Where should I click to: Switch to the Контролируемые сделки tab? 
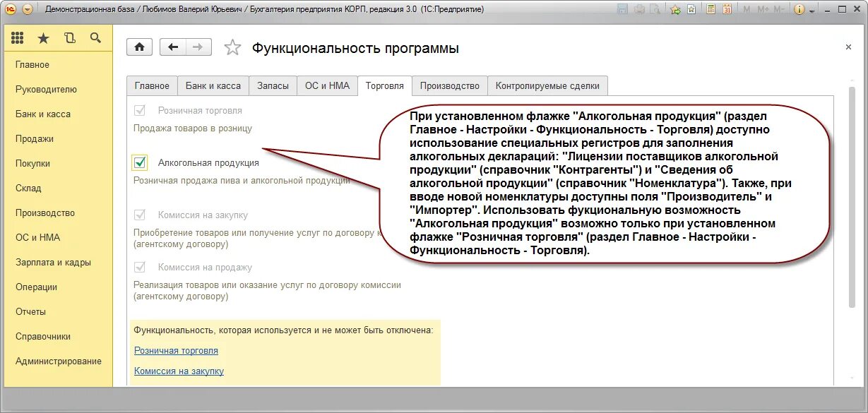tap(547, 85)
